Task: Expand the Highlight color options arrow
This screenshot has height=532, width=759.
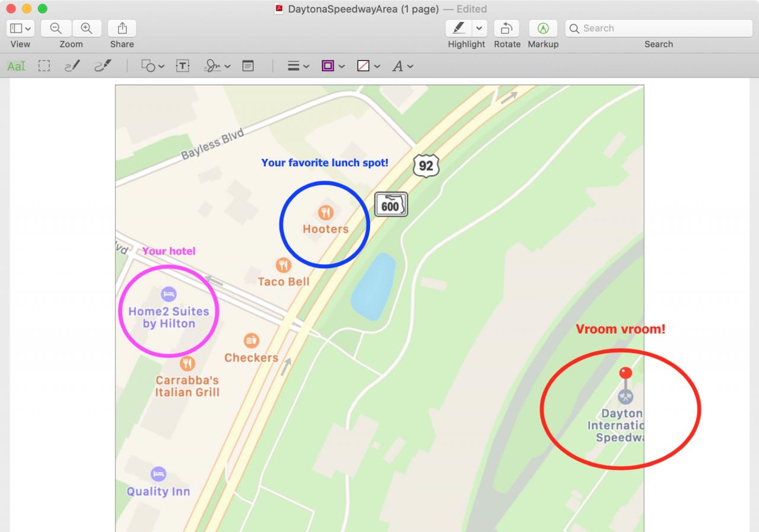Action: (480, 28)
